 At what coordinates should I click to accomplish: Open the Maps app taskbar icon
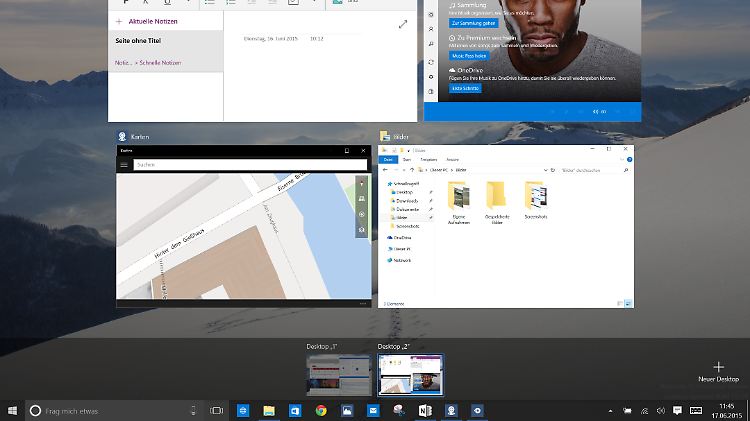pos(451,410)
